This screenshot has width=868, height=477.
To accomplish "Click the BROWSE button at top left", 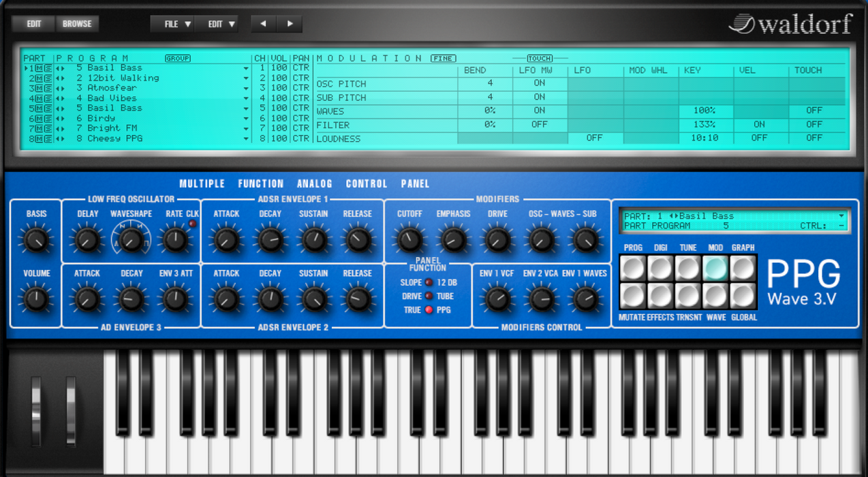I will coord(77,23).
